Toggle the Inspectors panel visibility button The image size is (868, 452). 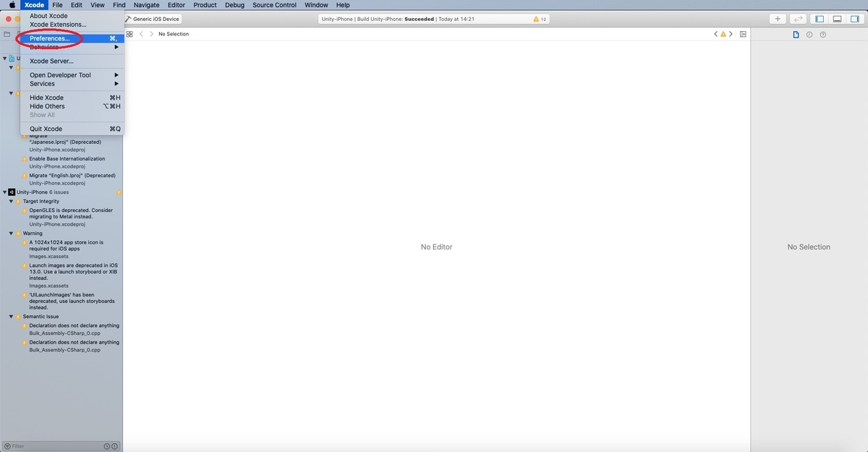point(854,19)
